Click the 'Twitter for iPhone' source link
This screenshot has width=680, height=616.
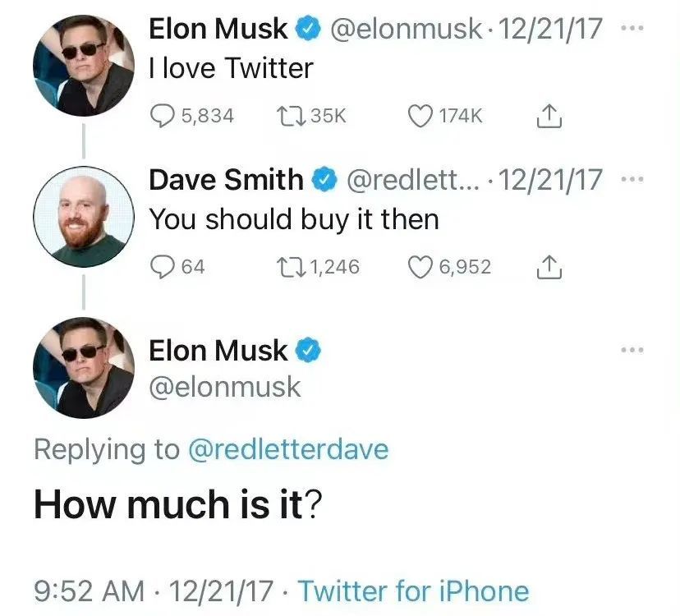click(413, 591)
